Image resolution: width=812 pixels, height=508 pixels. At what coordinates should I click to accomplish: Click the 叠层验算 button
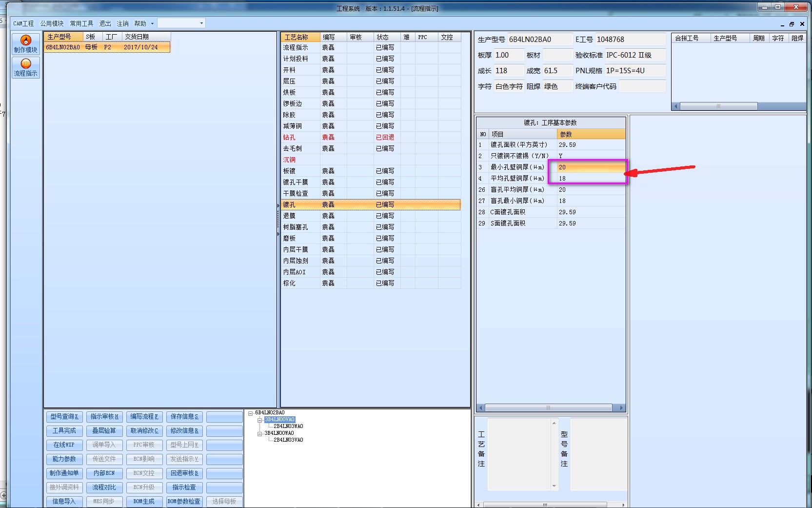coord(104,431)
